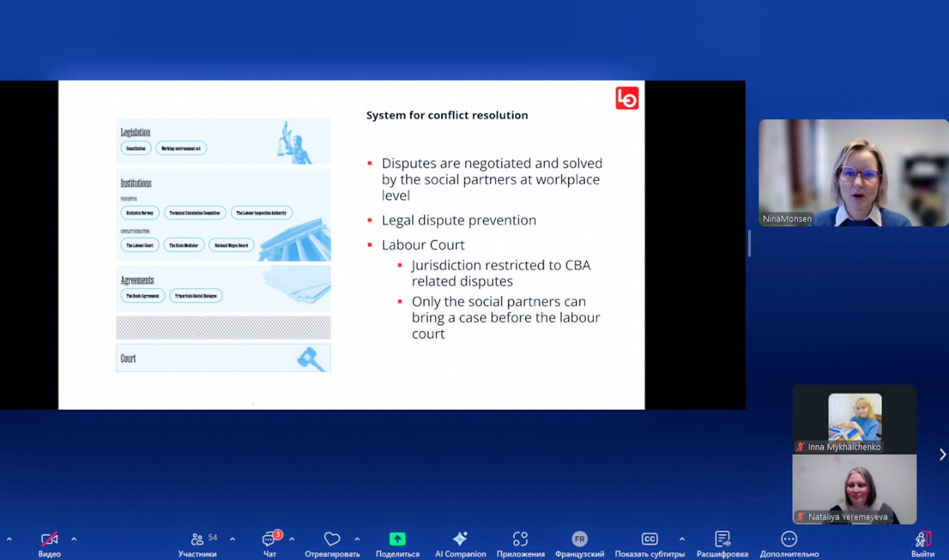Image resolution: width=949 pixels, height=560 pixels.
Task: Select NinaMonsen's video thumbnail
Action: point(853,172)
